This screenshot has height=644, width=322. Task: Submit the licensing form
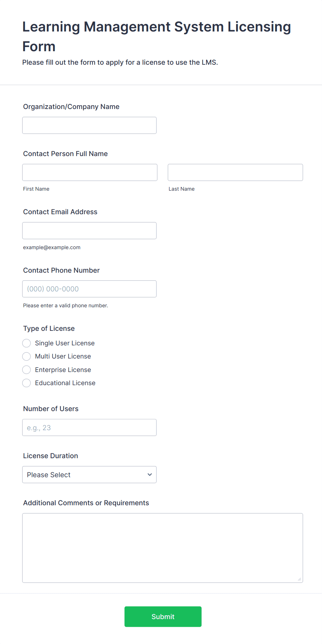click(x=163, y=617)
